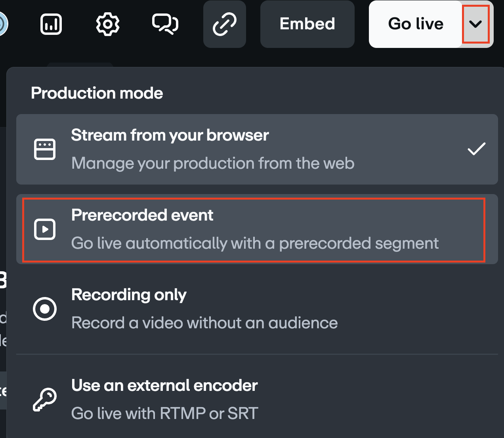This screenshot has height=438, width=504.
Task: Click 'Manage your production from the web' text
Action: [x=213, y=163]
